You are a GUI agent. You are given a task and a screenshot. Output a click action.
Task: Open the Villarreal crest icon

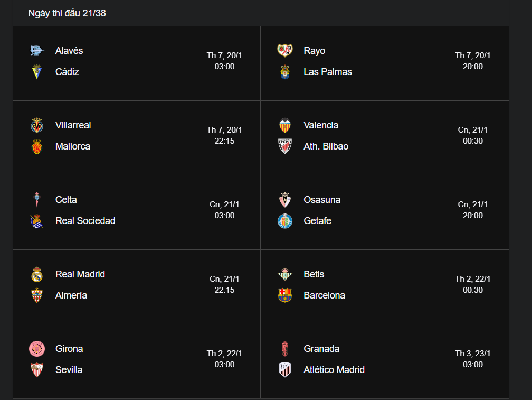[36, 125]
